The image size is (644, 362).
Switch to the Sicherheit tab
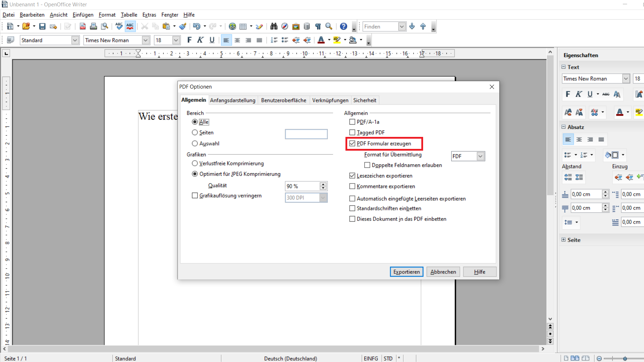[x=365, y=100]
